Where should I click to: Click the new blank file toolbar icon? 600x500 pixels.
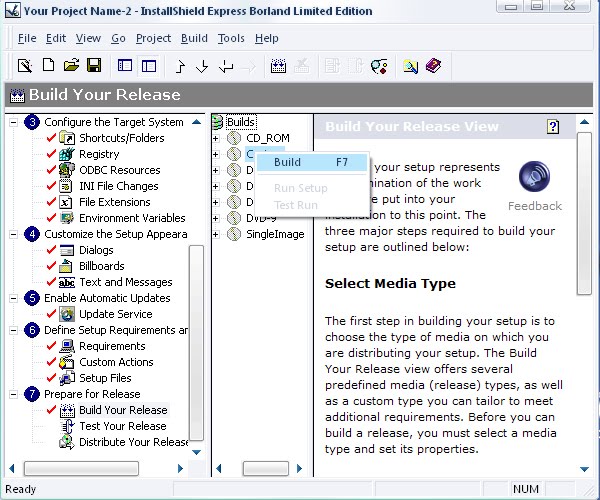49,65
